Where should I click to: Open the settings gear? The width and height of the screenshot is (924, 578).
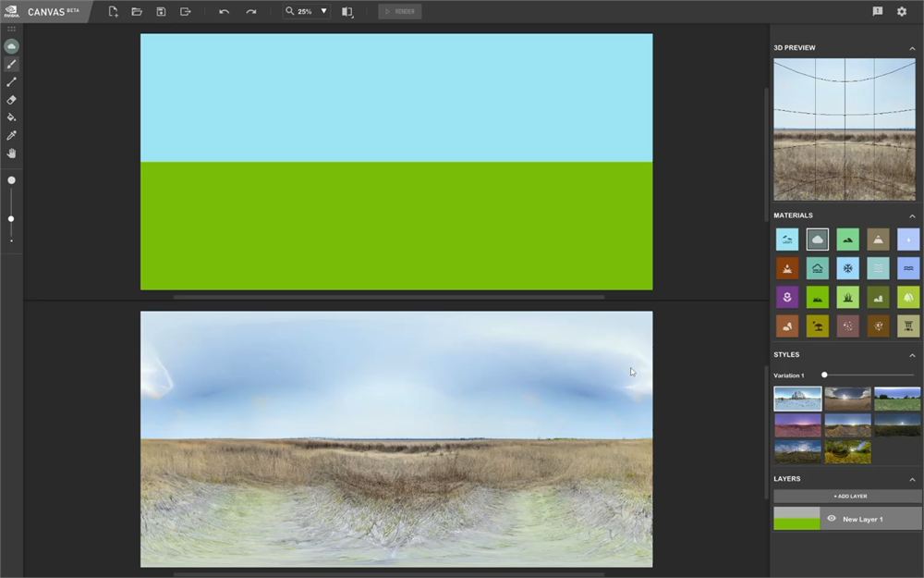click(902, 11)
